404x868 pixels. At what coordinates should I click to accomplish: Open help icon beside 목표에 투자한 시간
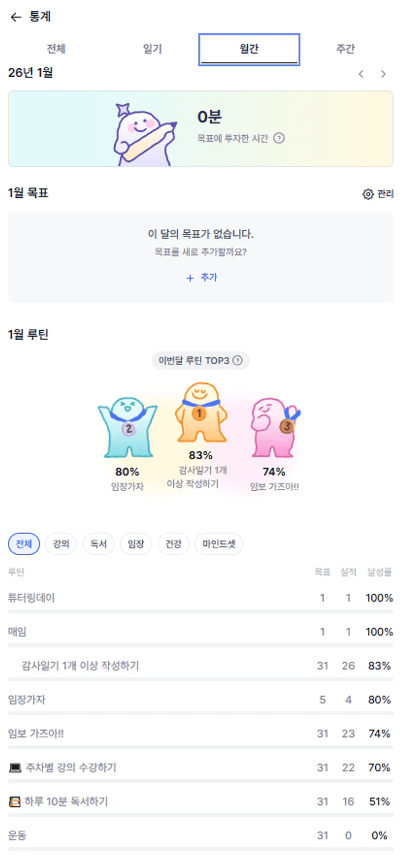279,139
